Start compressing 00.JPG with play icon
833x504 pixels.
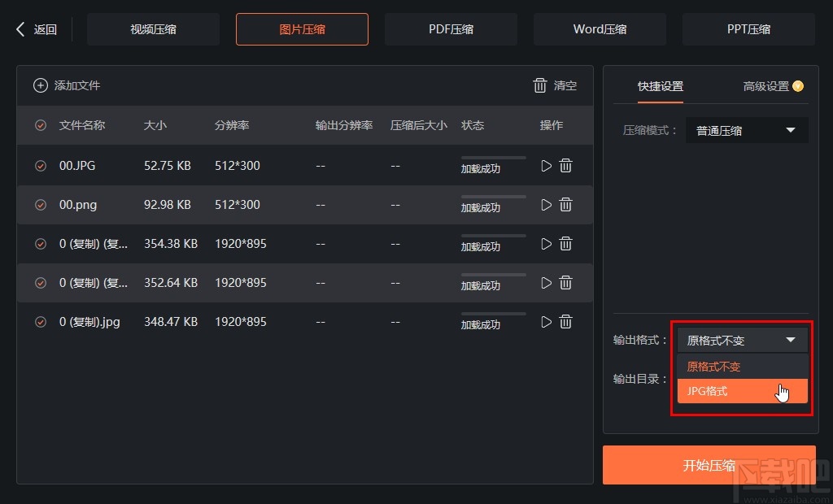(x=546, y=166)
